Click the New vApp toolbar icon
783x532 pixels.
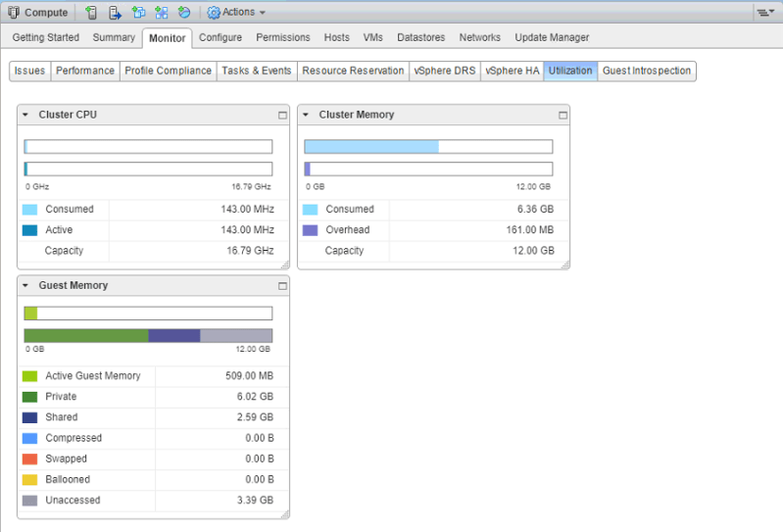[x=161, y=13]
